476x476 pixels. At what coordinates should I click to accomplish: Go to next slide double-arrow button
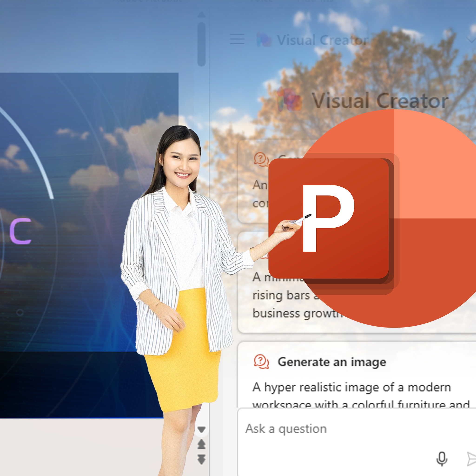tap(202, 459)
